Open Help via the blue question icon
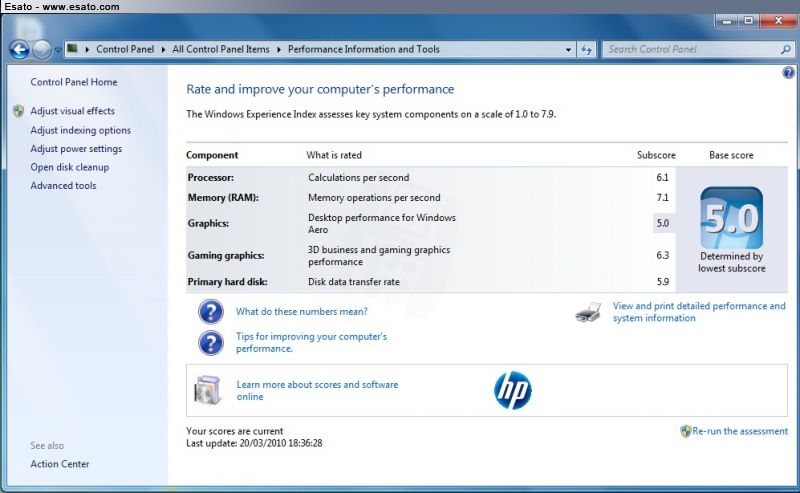This screenshot has width=800, height=493. [x=788, y=73]
